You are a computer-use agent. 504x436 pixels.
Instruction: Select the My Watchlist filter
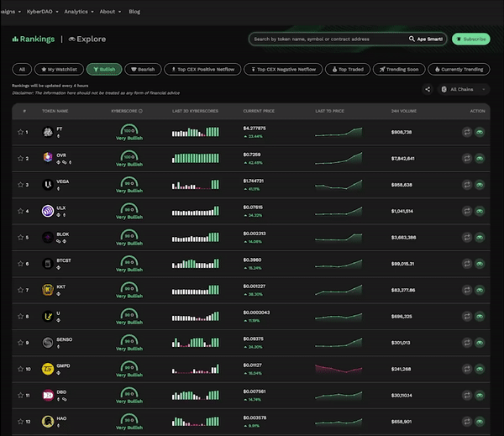[x=59, y=70]
